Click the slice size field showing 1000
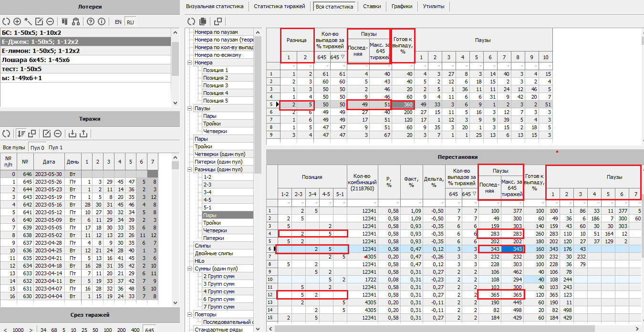This screenshot has height=332, width=644. (x=18, y=330)
